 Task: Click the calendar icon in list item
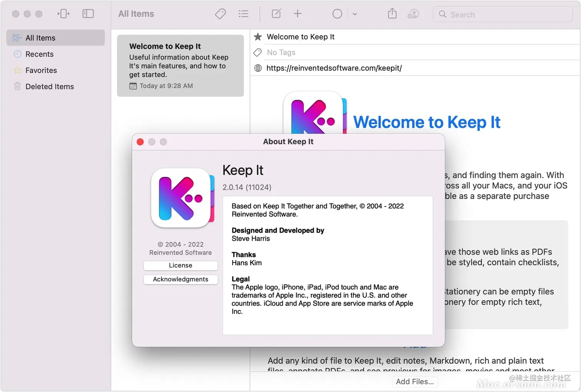(x=133, y=86)
